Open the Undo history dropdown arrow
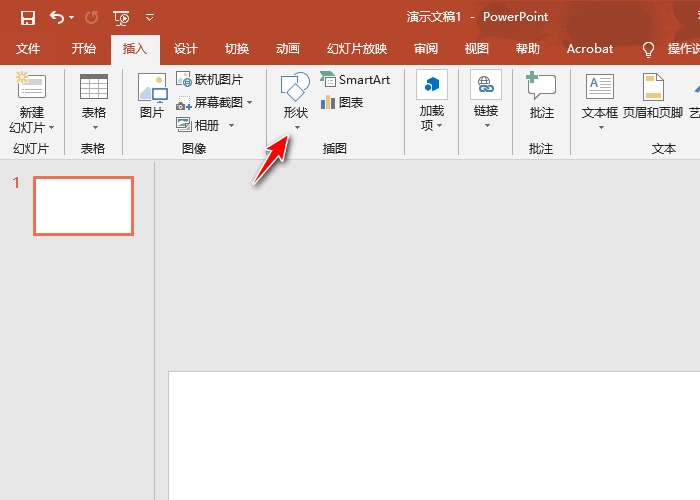 [71, 18]
